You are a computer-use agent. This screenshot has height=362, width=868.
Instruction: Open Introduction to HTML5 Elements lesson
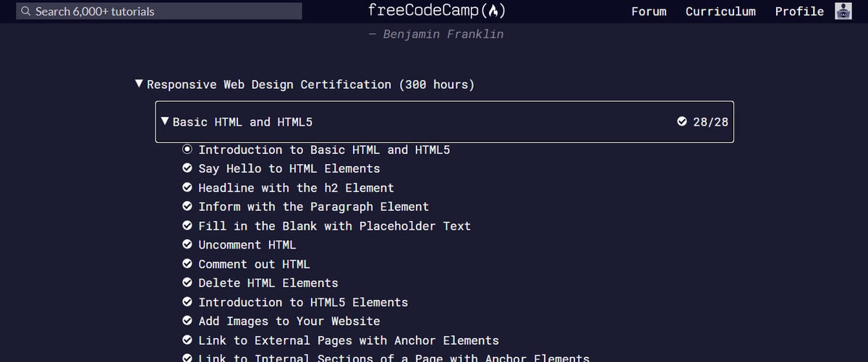click(303, 302)
